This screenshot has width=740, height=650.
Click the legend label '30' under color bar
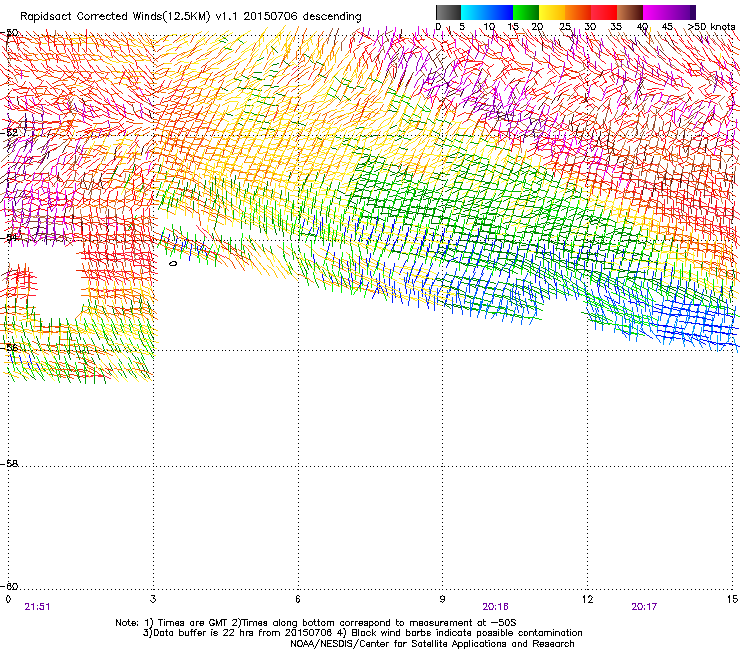[x=590, y=27]
